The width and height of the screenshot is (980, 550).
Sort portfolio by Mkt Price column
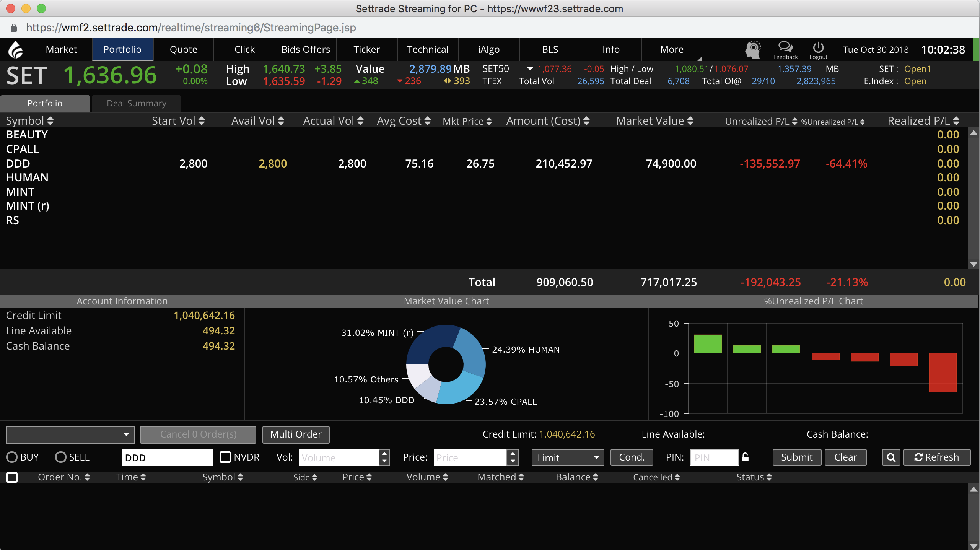[x=467, y=121]
